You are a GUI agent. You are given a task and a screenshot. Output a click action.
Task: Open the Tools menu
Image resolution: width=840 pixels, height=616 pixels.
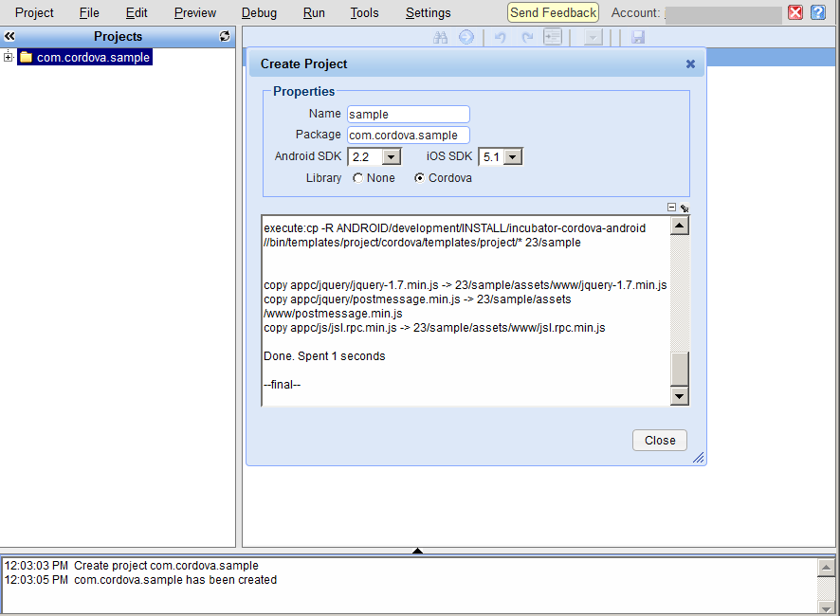[364, 13]
